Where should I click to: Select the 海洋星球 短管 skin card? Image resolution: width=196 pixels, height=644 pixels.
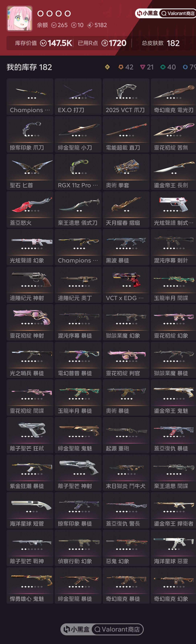click(x=30, y=510)
